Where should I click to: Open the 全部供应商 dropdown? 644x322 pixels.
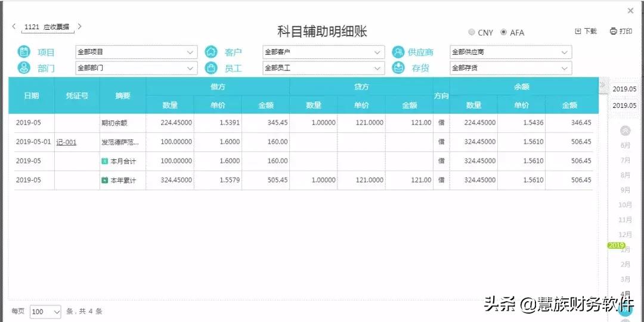point(510,52)
